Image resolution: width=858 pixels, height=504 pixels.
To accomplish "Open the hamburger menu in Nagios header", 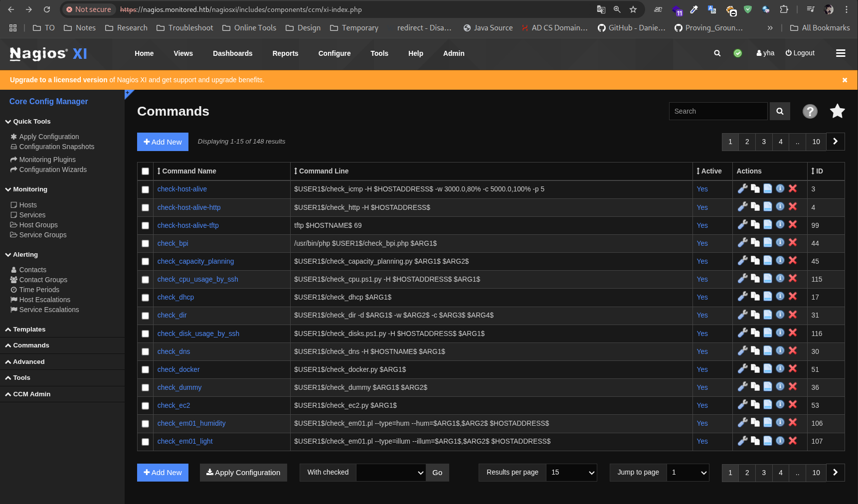I will [x=841, y=53].
